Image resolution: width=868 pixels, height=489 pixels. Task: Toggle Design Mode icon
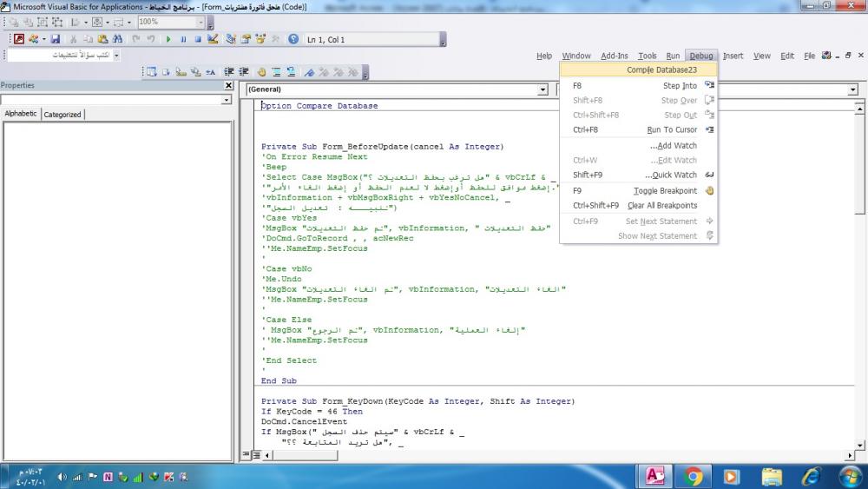click(213, 39)
